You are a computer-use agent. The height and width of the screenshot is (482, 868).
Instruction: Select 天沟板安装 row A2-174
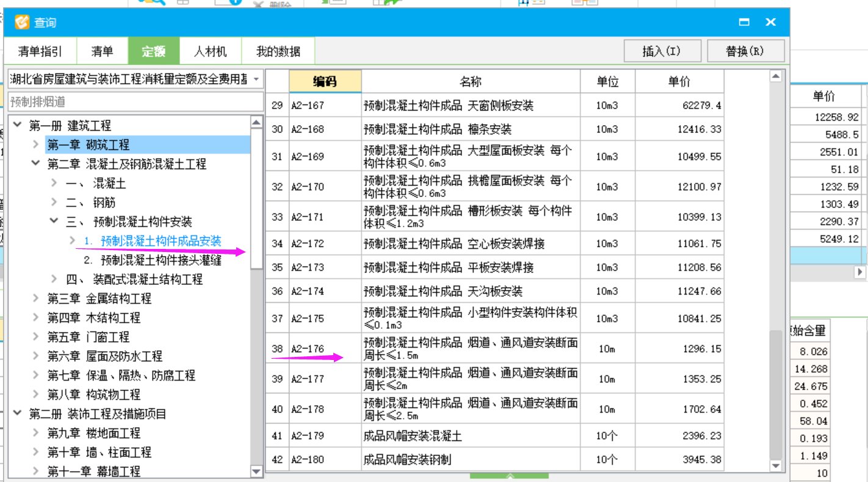tap(495, 291)
